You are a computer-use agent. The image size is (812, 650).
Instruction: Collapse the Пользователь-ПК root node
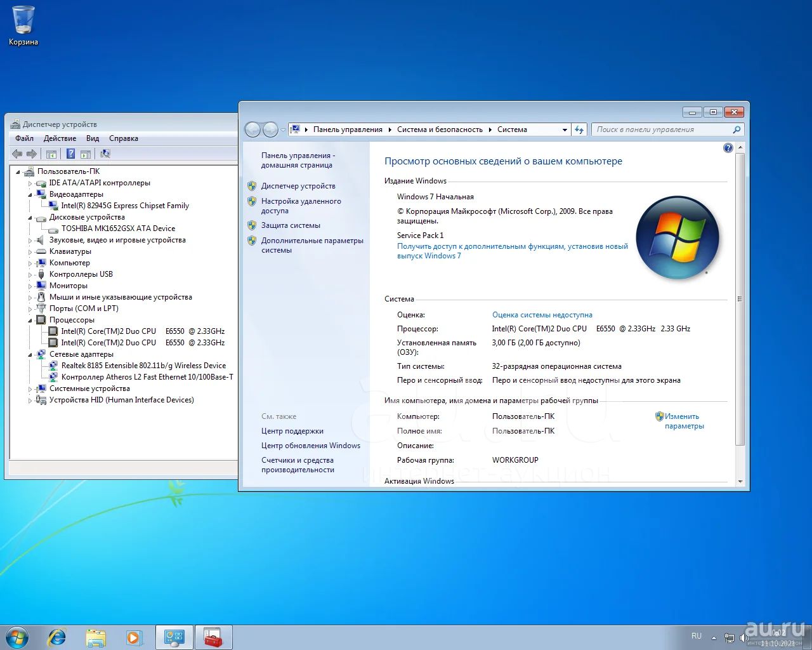point(18,172)
